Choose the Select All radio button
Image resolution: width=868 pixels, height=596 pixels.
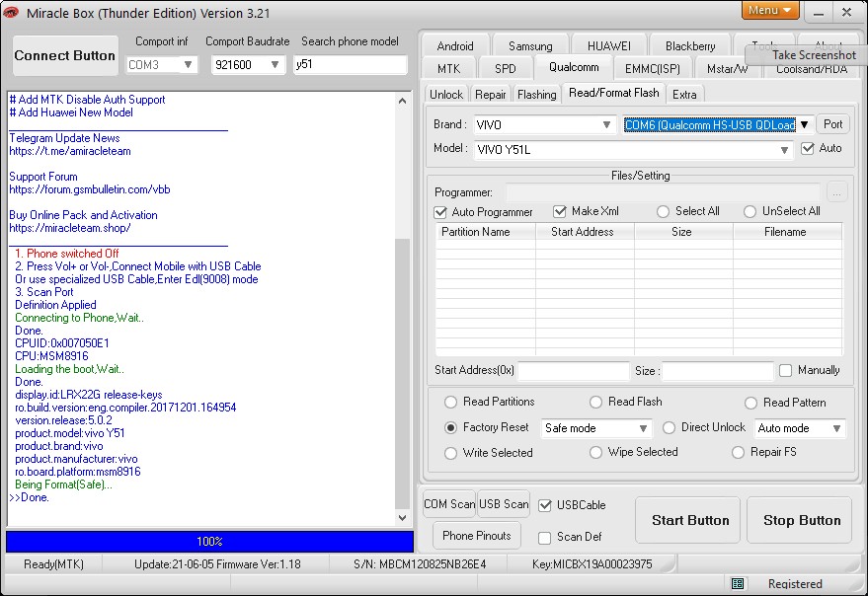pyautogui.click(x=663, y=211)
